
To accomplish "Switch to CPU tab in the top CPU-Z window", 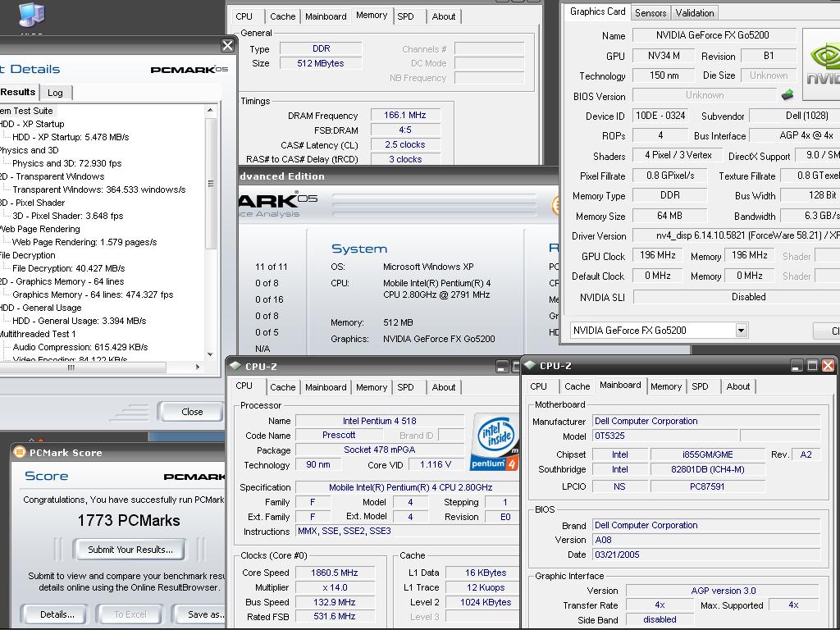I will [x=244, y=16].
